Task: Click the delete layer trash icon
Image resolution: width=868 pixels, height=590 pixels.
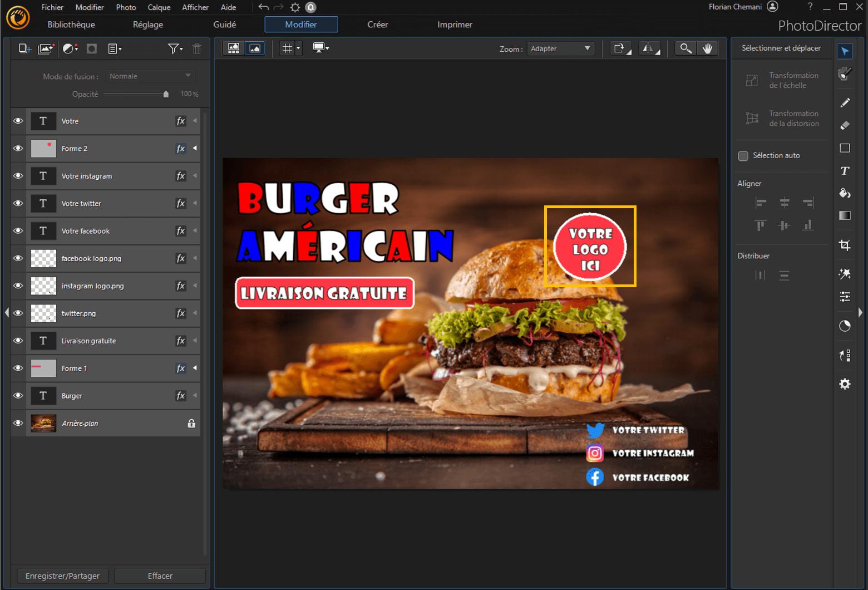Action: tap(196, 49)
